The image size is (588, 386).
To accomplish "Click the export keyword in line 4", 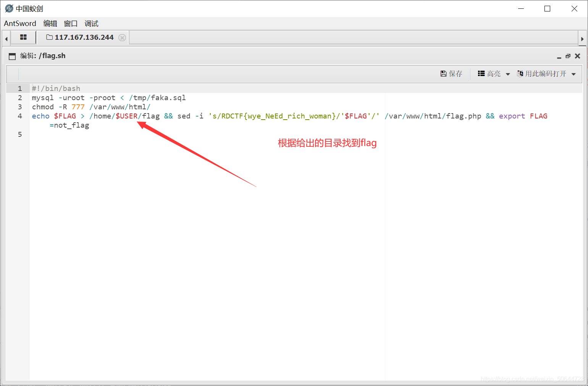I will click(x=512, y=116).
